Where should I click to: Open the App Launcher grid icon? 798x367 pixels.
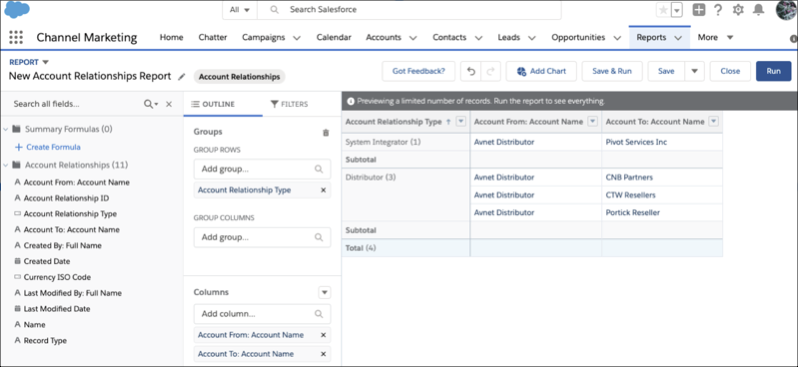click(x=16, y=37)
